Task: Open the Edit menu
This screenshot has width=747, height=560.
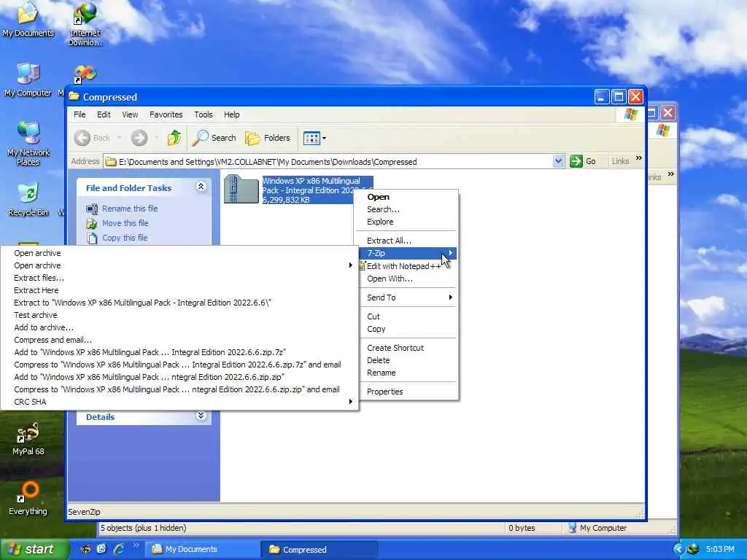Action: (104, 114)
